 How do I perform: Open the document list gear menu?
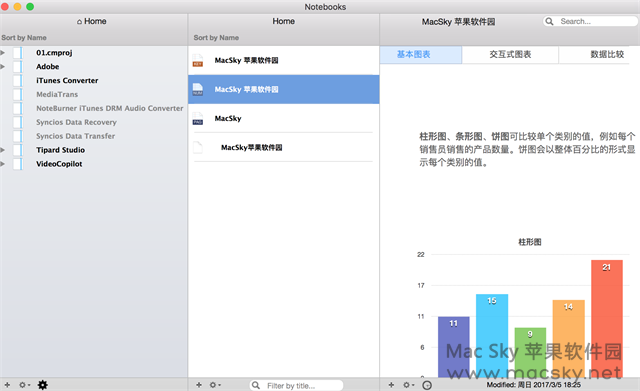pos(215,385)
